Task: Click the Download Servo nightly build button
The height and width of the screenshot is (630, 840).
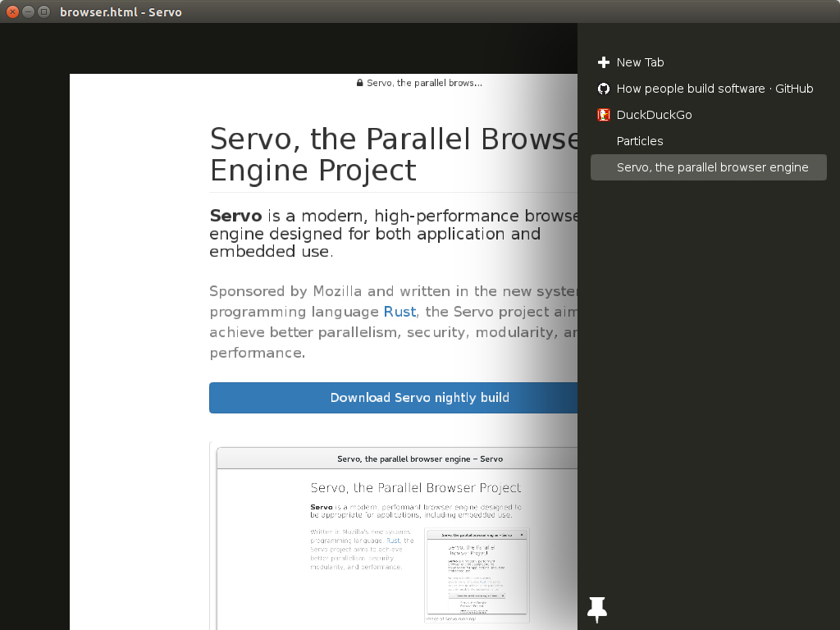Action: (x=393, y=398)
